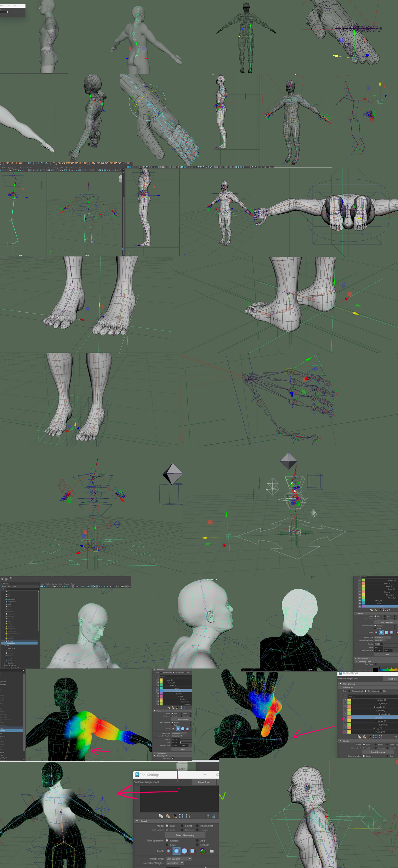Collapse the L_ring_01 influence branch arrow

tap(374, 728)
